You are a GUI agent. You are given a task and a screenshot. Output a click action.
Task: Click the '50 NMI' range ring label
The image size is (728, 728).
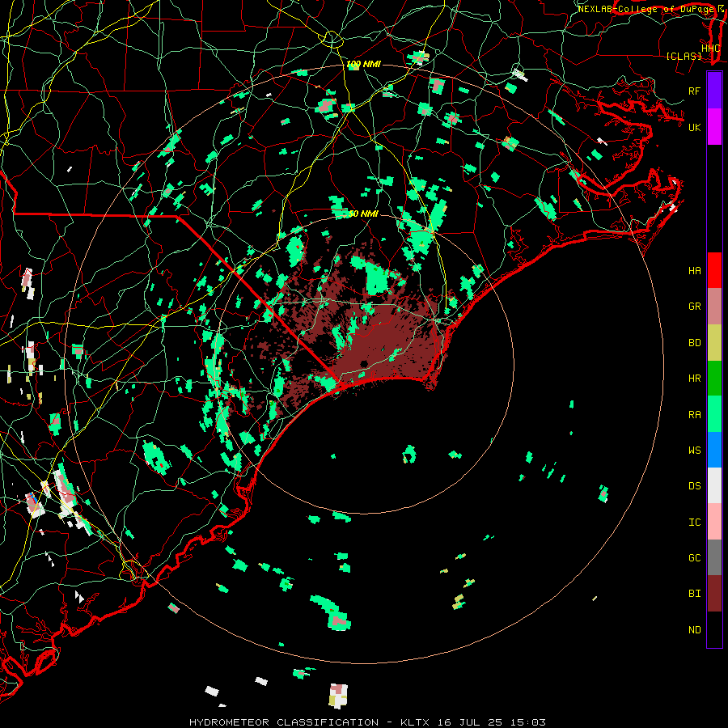363,214
